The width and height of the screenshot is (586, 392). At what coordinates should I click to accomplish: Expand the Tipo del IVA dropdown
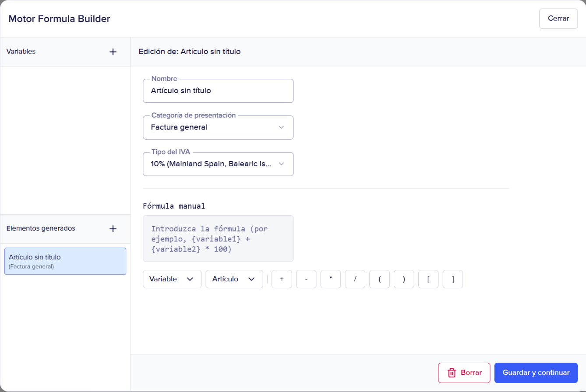coord(218,164)
